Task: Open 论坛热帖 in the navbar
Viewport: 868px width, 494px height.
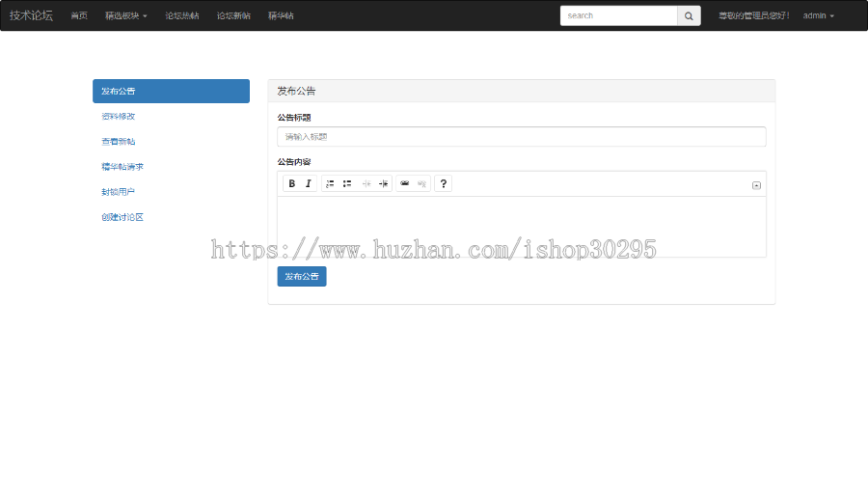Action: coord(182,16)
